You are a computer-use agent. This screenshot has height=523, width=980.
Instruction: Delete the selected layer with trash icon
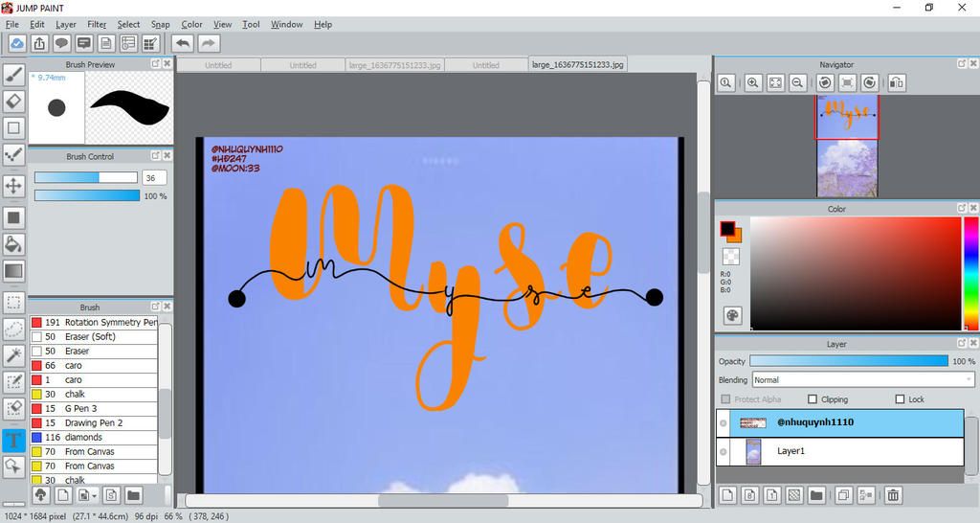pos(893,495)
